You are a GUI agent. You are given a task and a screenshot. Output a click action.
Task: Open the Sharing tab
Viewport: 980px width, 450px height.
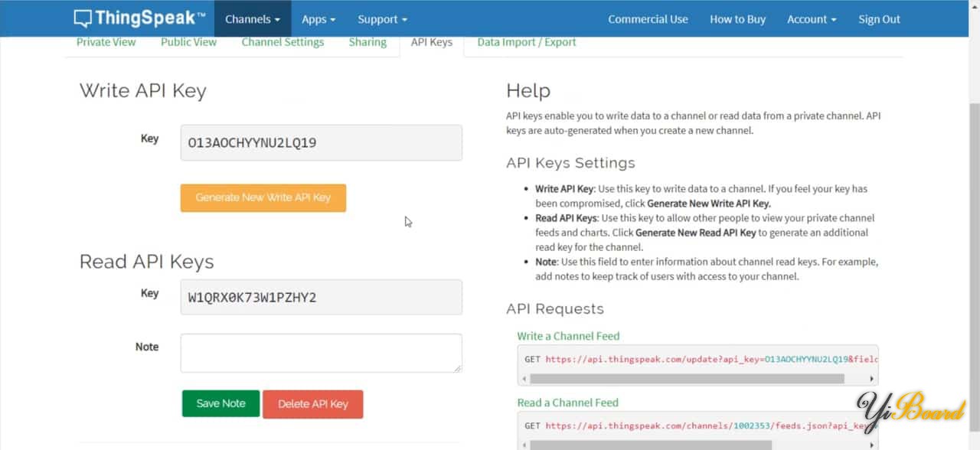pos(367,42)
